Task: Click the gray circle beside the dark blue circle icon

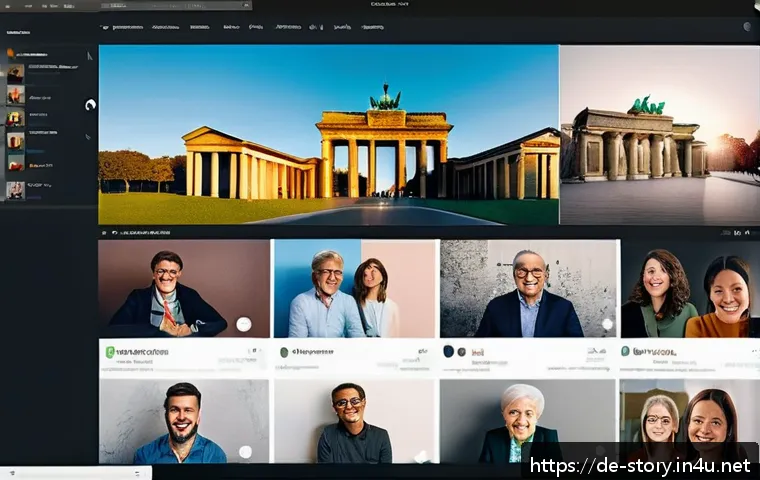Action: pos(462,352)
